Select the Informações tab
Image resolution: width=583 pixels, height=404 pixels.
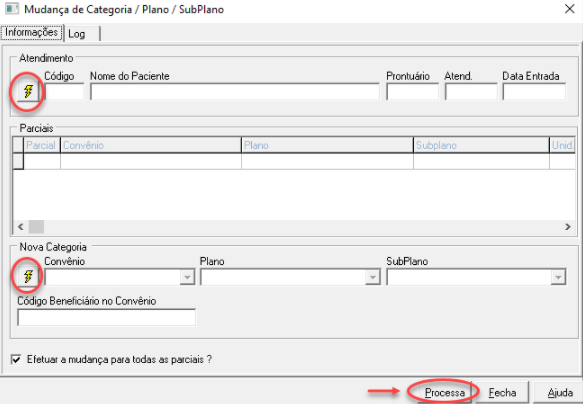tap(32, 32)
